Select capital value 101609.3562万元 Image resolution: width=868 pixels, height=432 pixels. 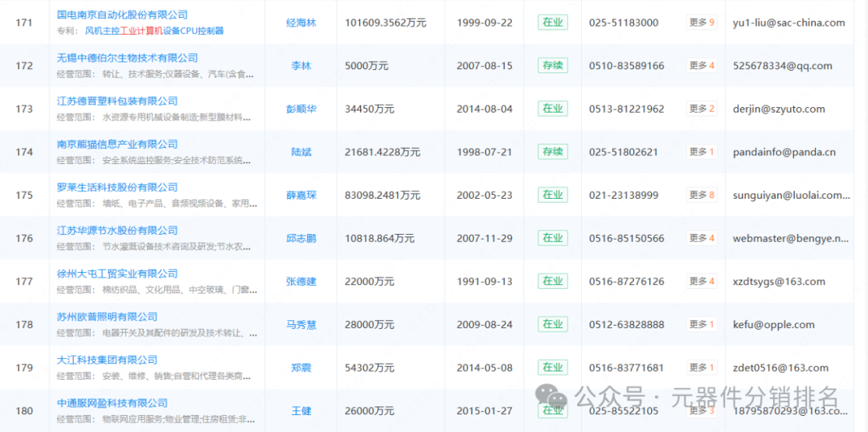click(386, 23)
